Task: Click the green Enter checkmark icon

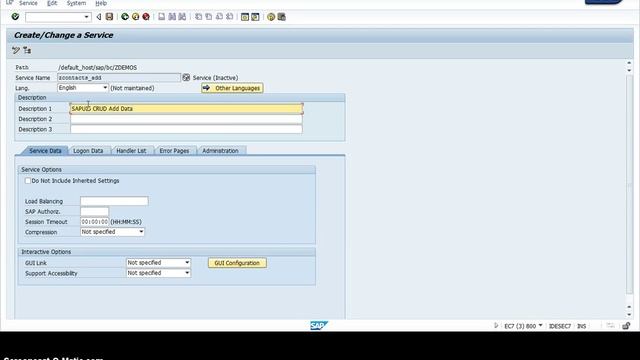Action: 16,17
